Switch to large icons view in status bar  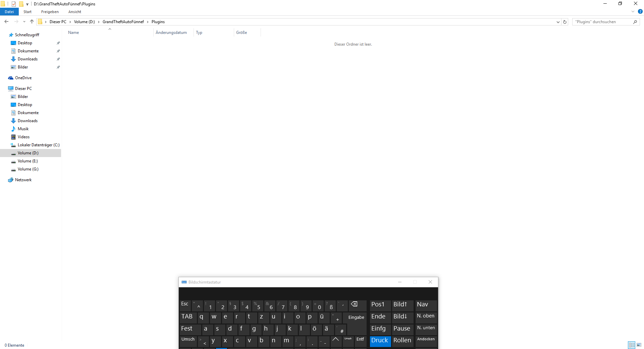pyautogui.click(x=639, y=345)
